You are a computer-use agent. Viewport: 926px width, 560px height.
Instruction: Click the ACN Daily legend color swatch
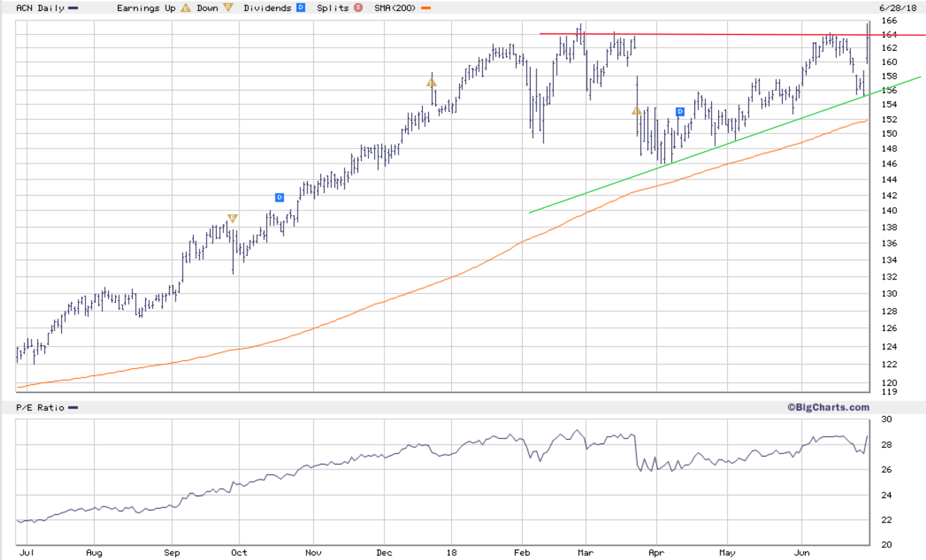tap(73, 8)
